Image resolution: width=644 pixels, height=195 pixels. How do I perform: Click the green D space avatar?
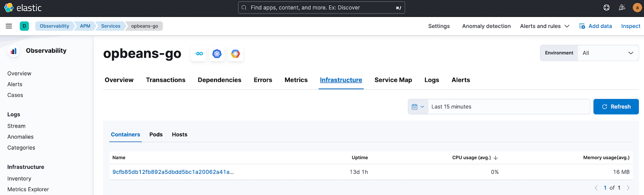pyautogui.click(x=24, y=26)
